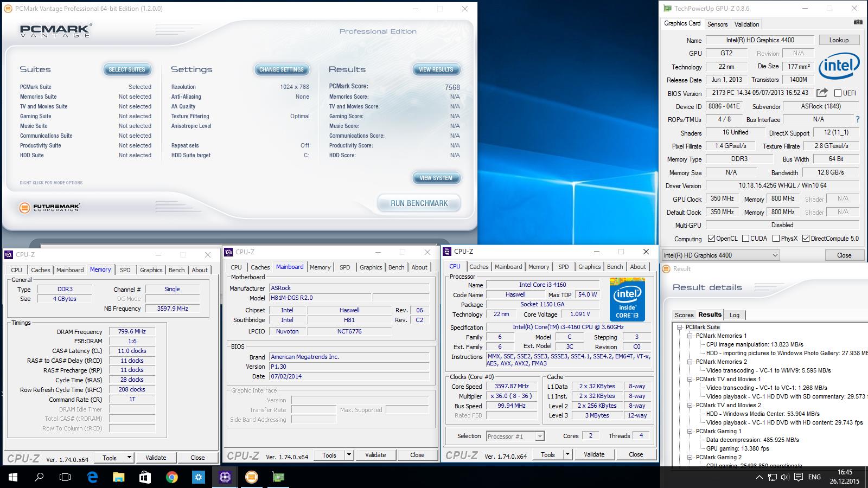Open SPD tab in Memory CPU-Z window
This screenshot has height=488, width=868.
pyautogui.click(x=125, y=270)
